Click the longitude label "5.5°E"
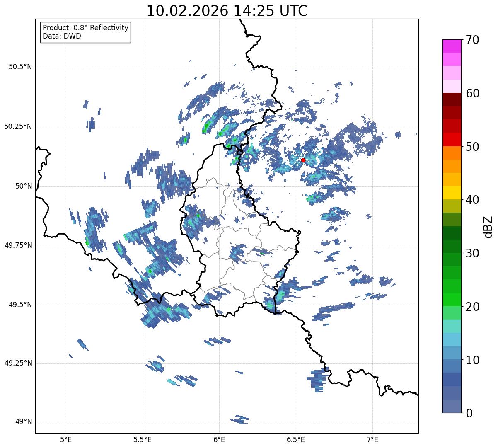This screenshot has width=498, height=448. pos(143,440)
